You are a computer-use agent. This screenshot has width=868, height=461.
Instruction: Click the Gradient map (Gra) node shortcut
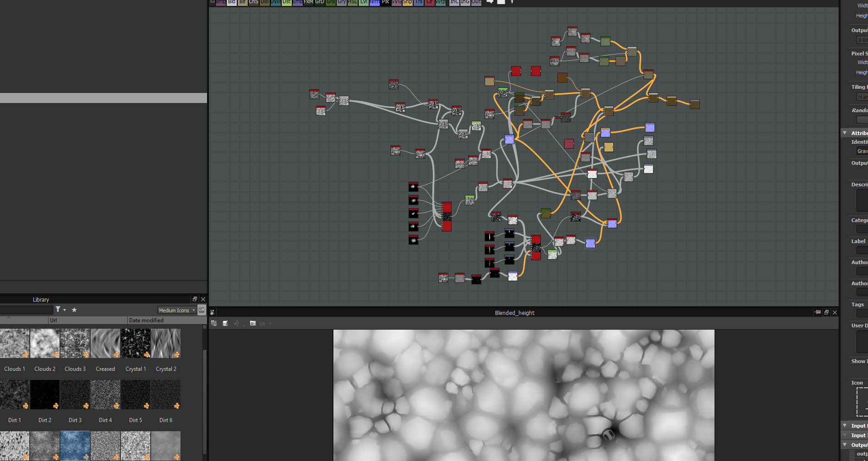pos(330,2)
